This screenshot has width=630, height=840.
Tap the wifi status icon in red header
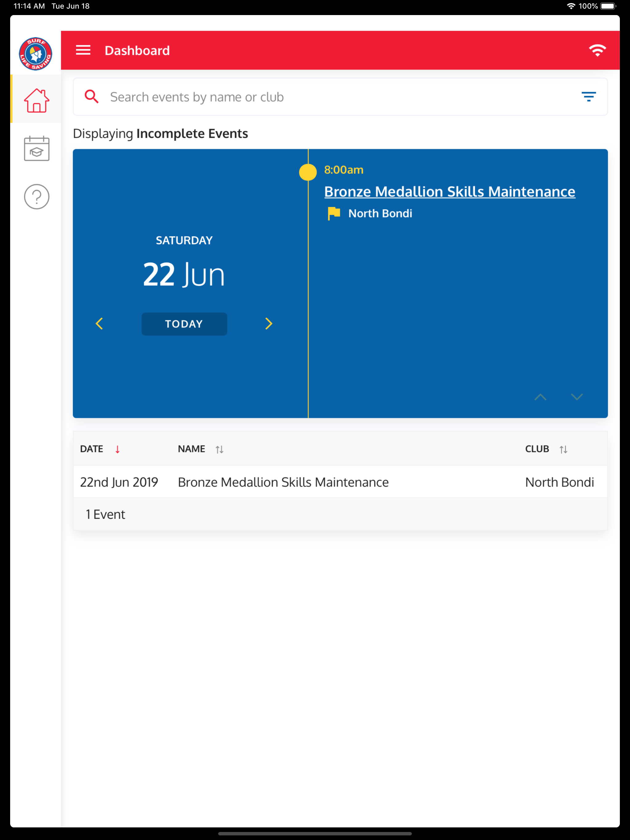pyautogui.click(x=597, y=50)
